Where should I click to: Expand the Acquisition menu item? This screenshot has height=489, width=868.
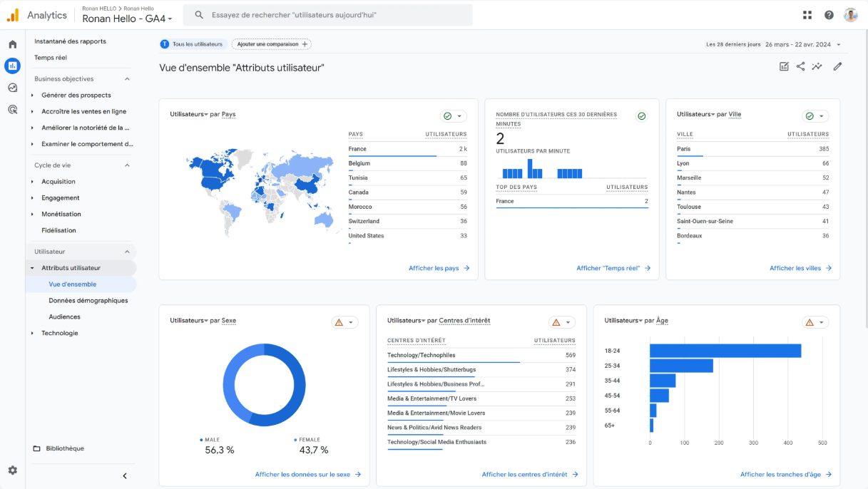point(32,182)
